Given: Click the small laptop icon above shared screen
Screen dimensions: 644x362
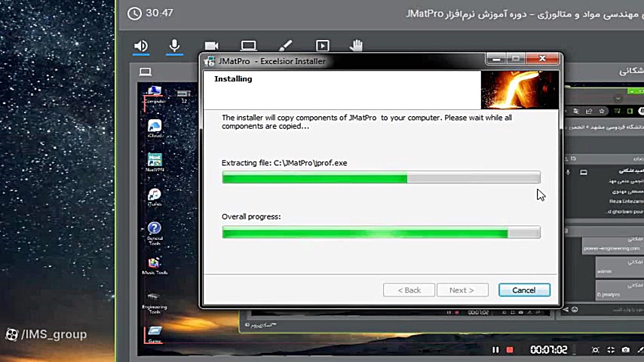Looking at the screenshot, I should 145,72.
